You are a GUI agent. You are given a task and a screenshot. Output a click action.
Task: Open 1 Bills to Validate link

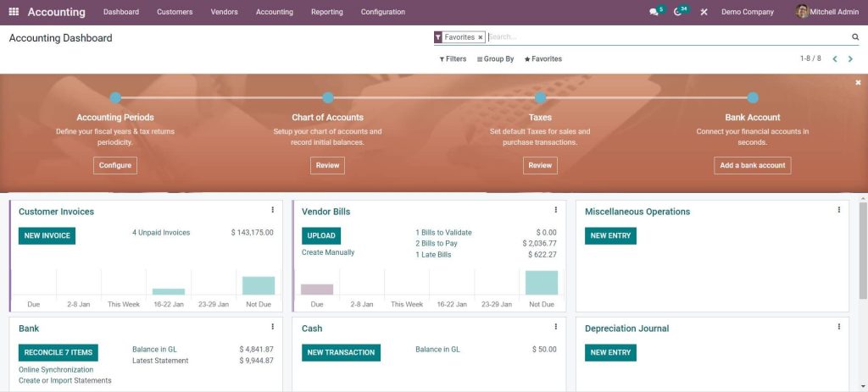pos(444,233)
